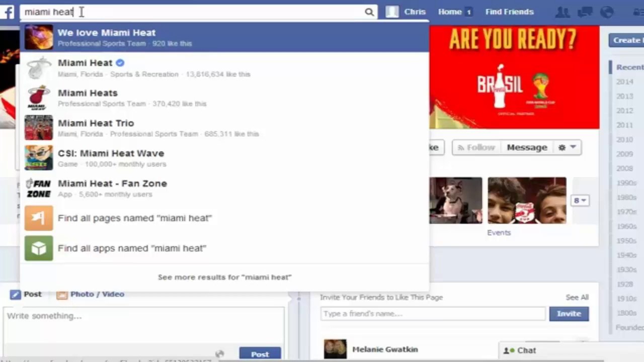Go to Home in top bar
644x362 pixels.
[450, 12]
